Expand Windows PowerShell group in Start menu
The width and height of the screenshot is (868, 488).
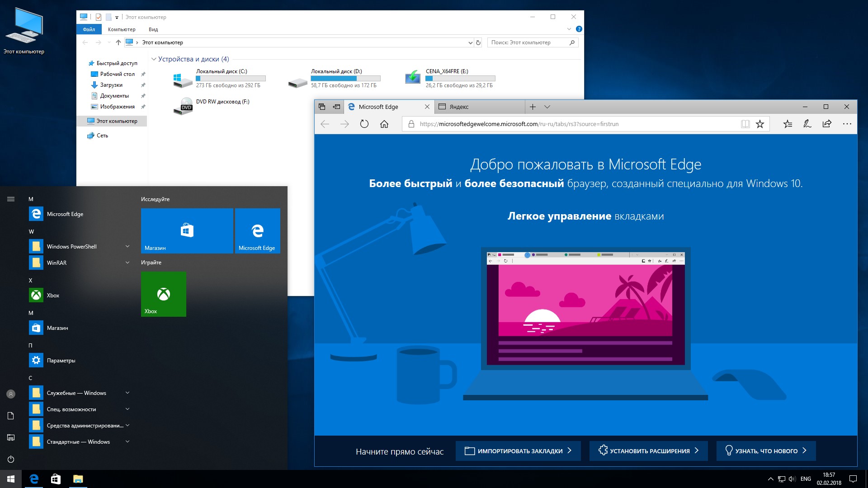127,246
